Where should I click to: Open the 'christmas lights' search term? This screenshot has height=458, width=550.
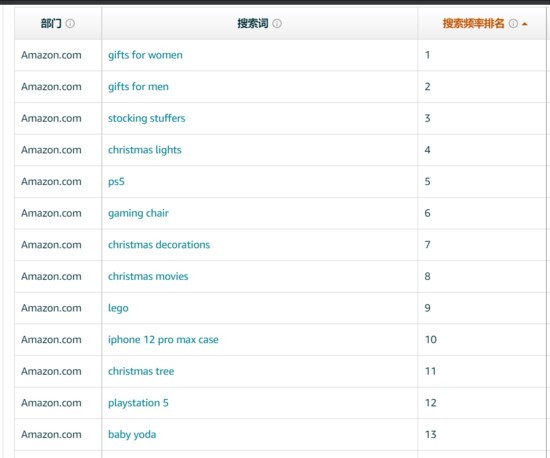point(145,150)
